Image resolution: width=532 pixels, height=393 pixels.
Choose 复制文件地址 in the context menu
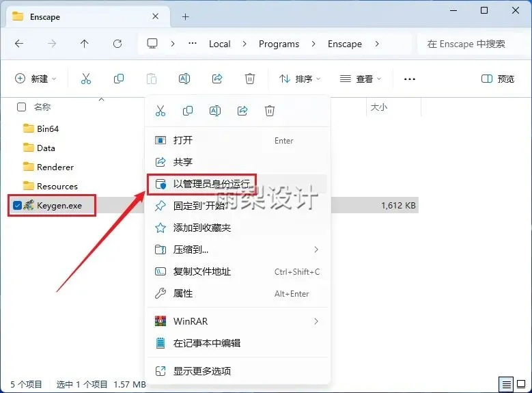237,271
